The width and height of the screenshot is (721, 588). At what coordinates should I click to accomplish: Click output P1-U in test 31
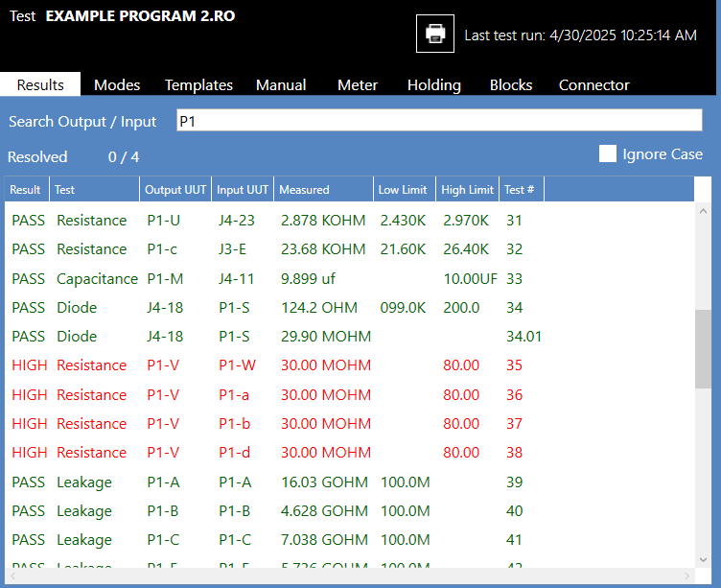point(163,221)
